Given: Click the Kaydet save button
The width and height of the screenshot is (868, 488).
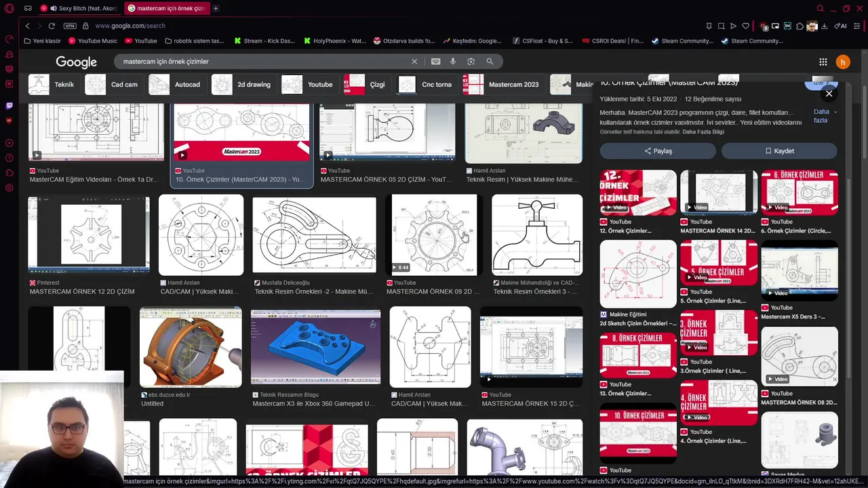Looking at the screenshot, I should point(779,150).
